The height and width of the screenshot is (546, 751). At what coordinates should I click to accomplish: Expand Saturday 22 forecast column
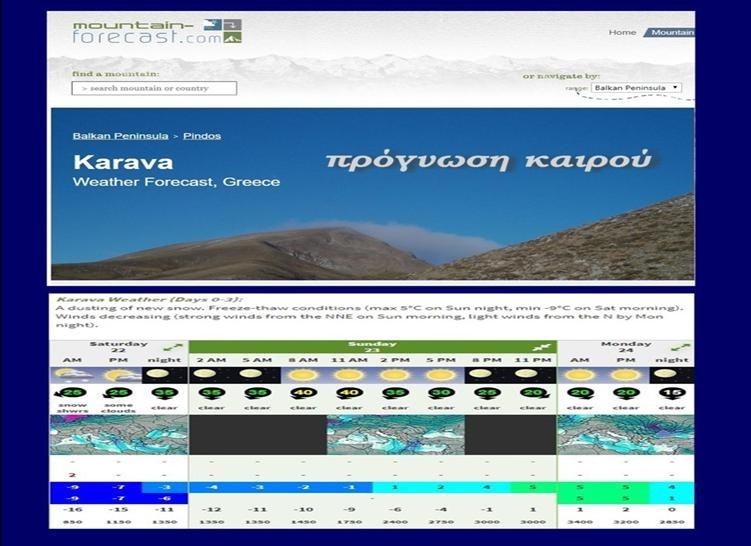click(175, 347)
